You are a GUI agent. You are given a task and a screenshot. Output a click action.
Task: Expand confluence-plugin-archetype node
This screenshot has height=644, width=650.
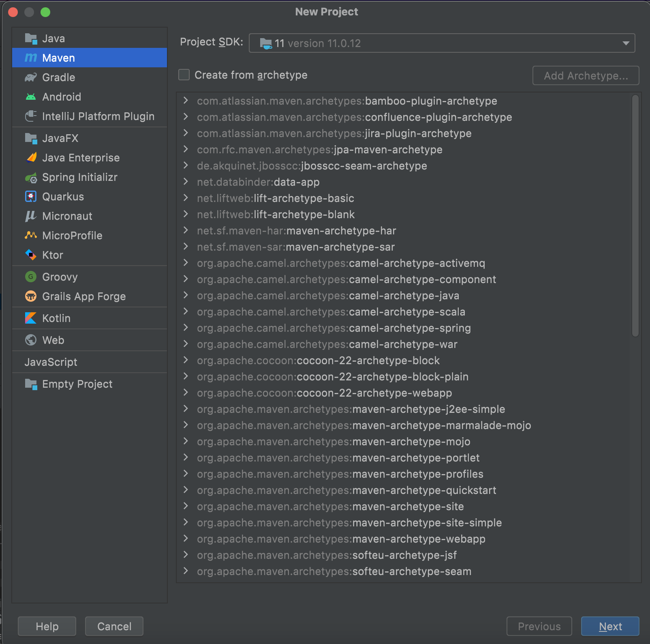click(186, 117)
